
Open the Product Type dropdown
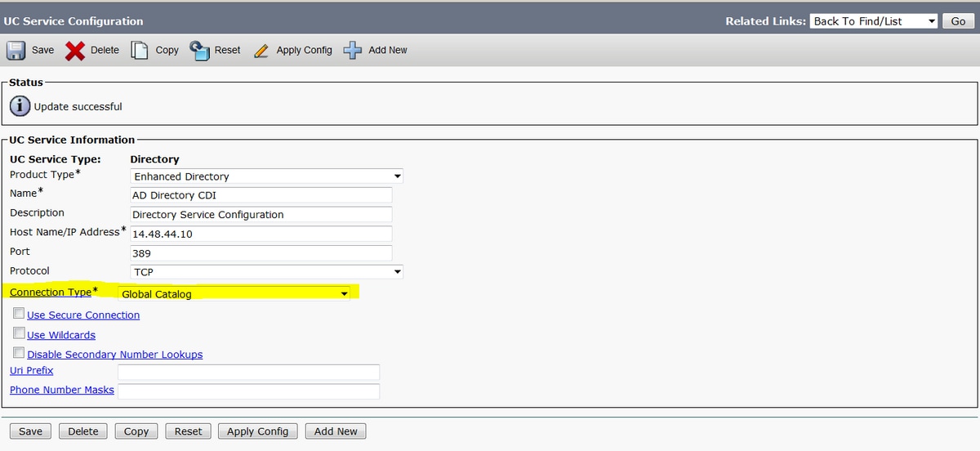(267, 176)
